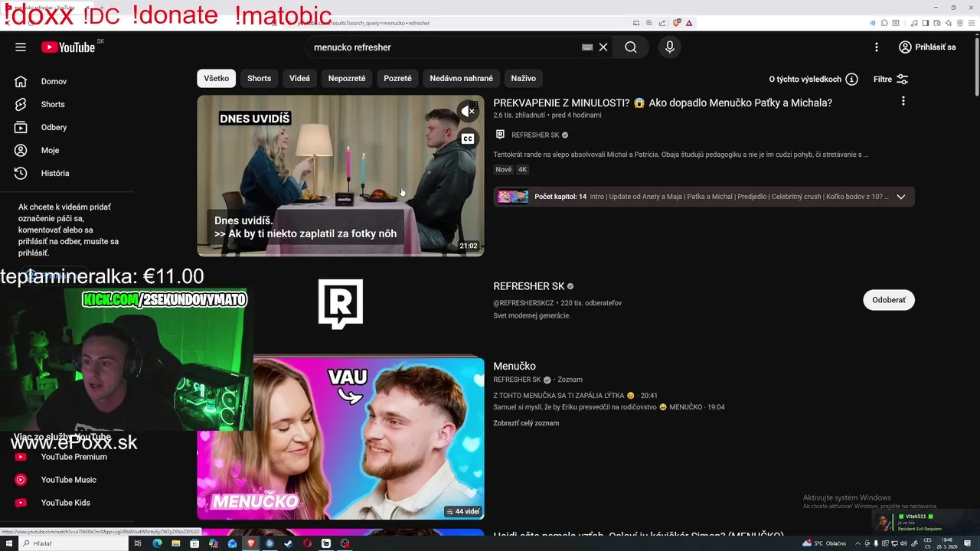
Task: Select the Shorts filter chip
Action: [x=259, y=78]
